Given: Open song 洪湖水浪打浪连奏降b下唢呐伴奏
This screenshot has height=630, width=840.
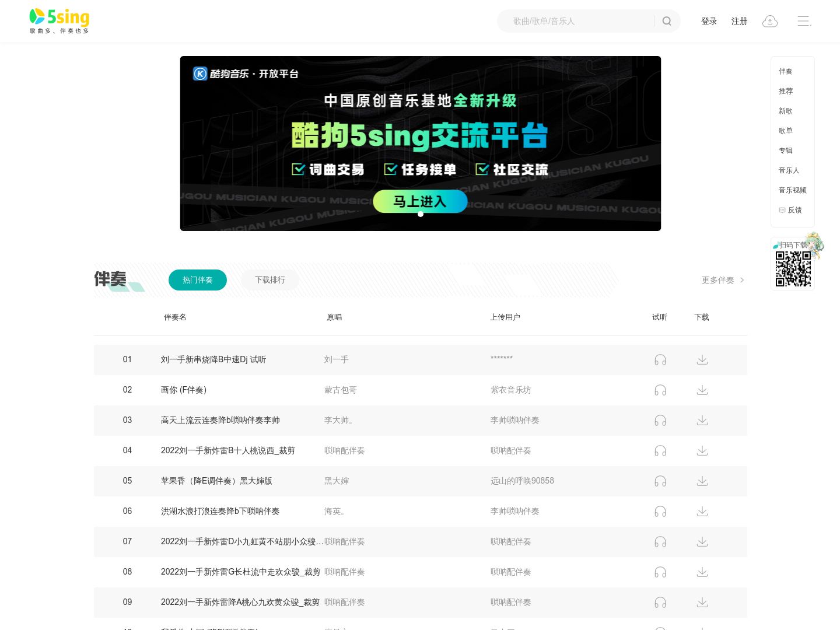Looking at the screenshot, I should (x=220, y=511).
